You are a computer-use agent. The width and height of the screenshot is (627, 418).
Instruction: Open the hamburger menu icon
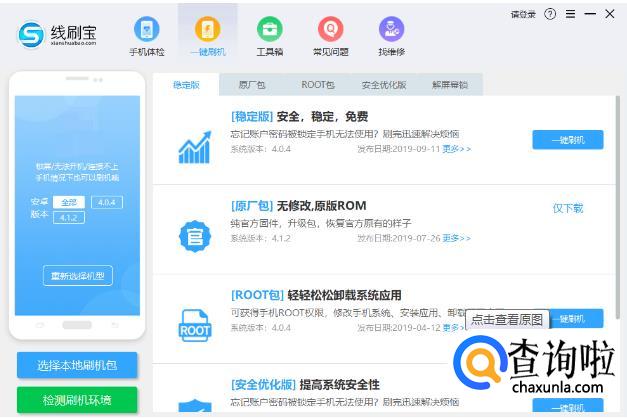tap(570, 14)
